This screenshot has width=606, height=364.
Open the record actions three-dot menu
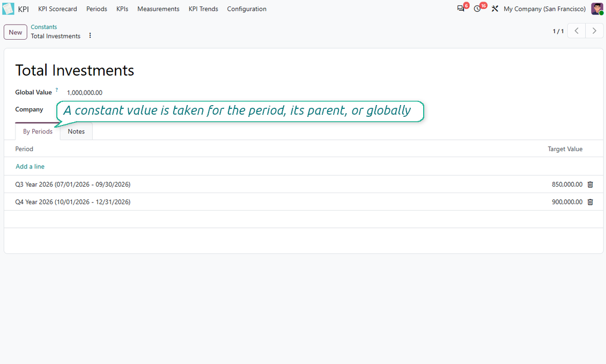tap(90, 35)
